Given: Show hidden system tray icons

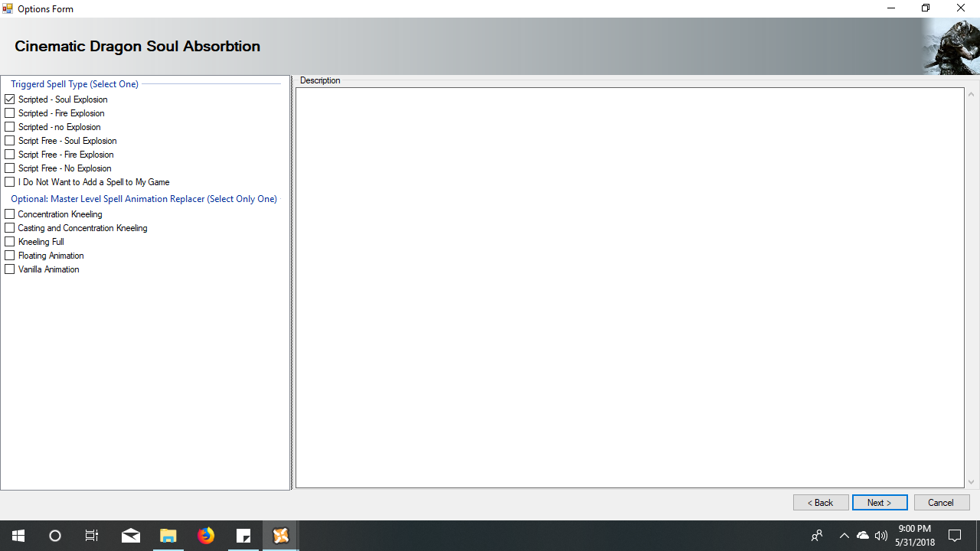Looking at the screenshot, I should click(844, 536).
